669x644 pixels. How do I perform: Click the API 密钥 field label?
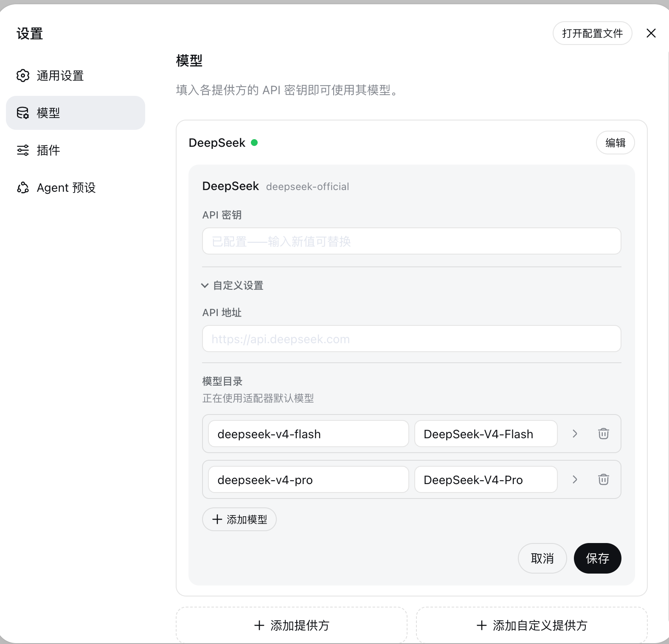(x=222, y=215)
